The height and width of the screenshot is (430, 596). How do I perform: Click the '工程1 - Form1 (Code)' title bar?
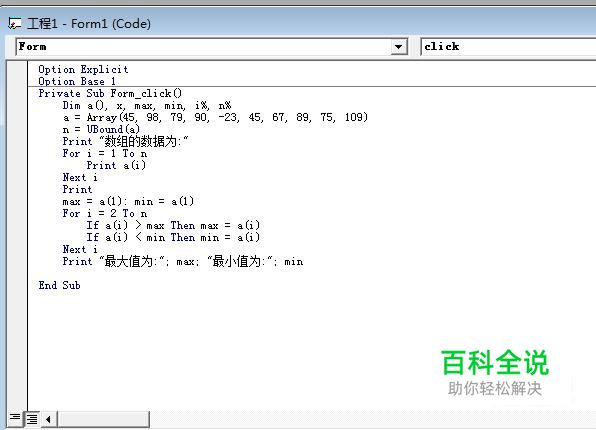298,24
